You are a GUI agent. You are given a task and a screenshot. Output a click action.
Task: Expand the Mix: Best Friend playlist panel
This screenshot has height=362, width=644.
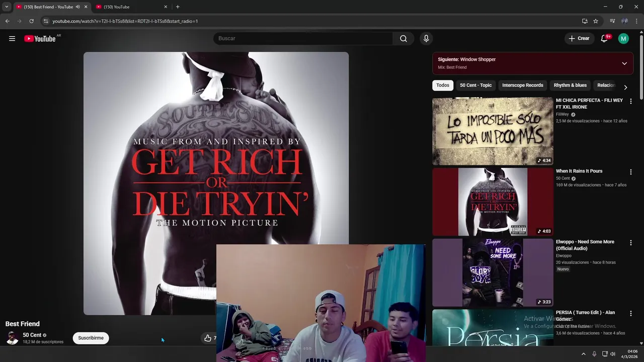624,63
